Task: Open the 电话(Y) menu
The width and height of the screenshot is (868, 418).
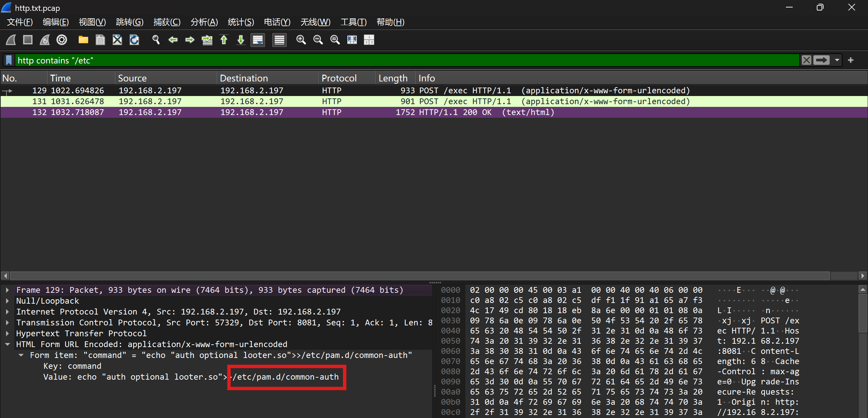Action: 277,22
